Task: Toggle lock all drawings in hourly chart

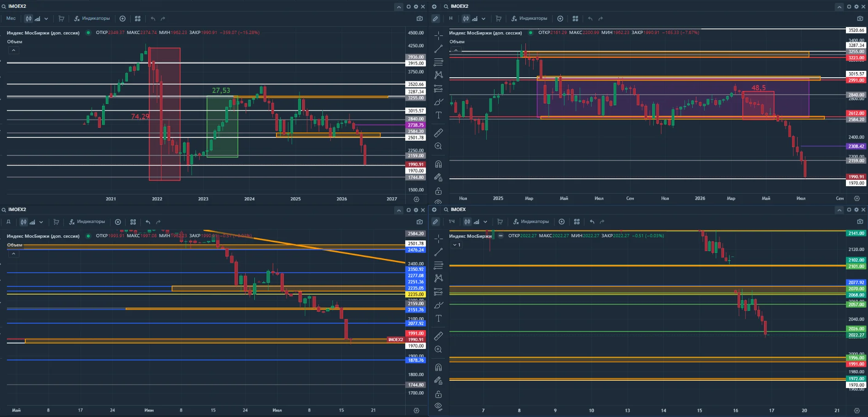Action: click(x=438, y=394)
